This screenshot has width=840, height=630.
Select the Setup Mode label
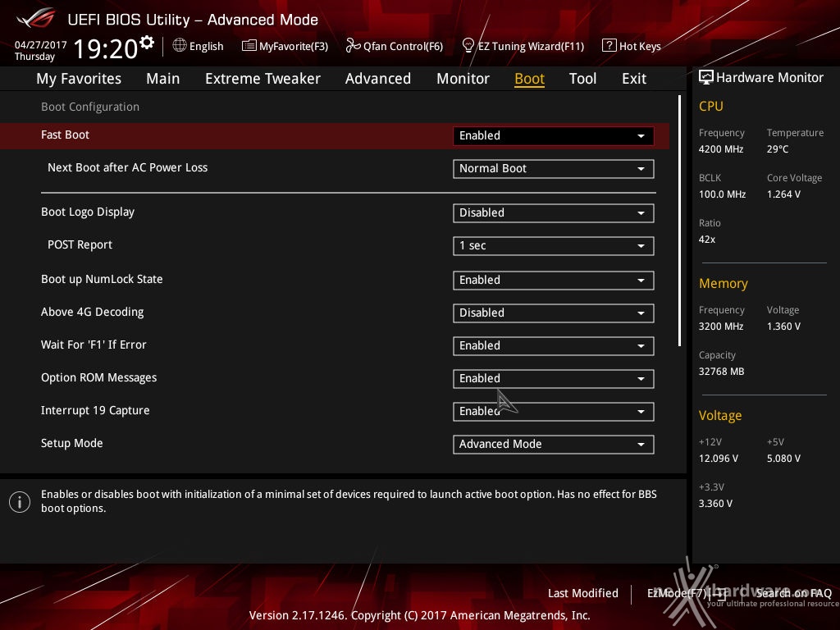tap(72, 443)
